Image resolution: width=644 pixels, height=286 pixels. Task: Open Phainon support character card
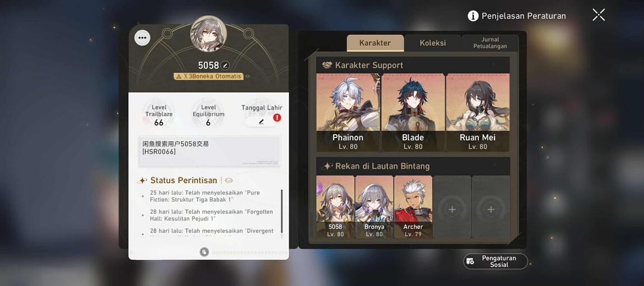[x=348, y=113]
